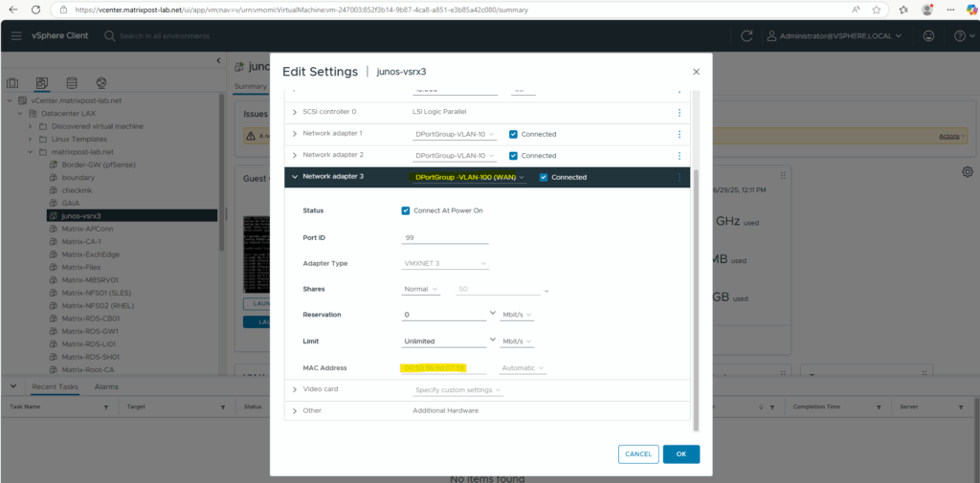Open the MAC Address Automatic dropdown
Image resolution: width=980 pixels, height=483 pixels.
click(523, 368)
